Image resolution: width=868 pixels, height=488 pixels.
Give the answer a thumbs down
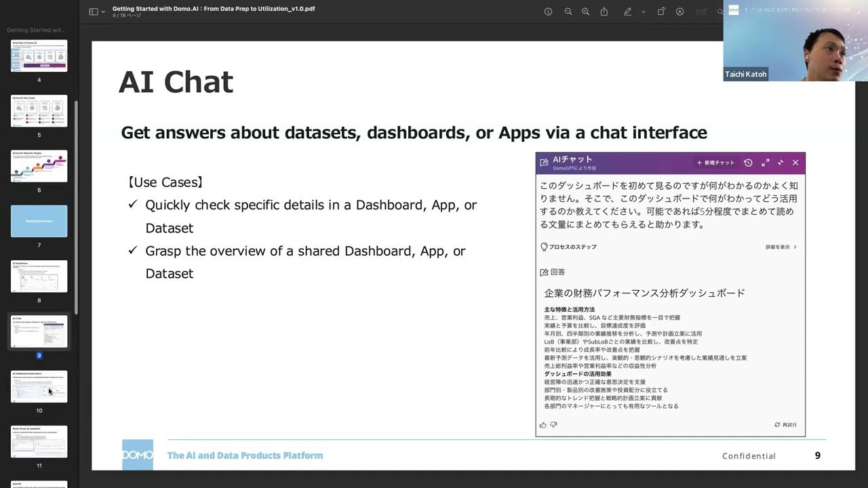pyautogui.click(x=553, y=425)
